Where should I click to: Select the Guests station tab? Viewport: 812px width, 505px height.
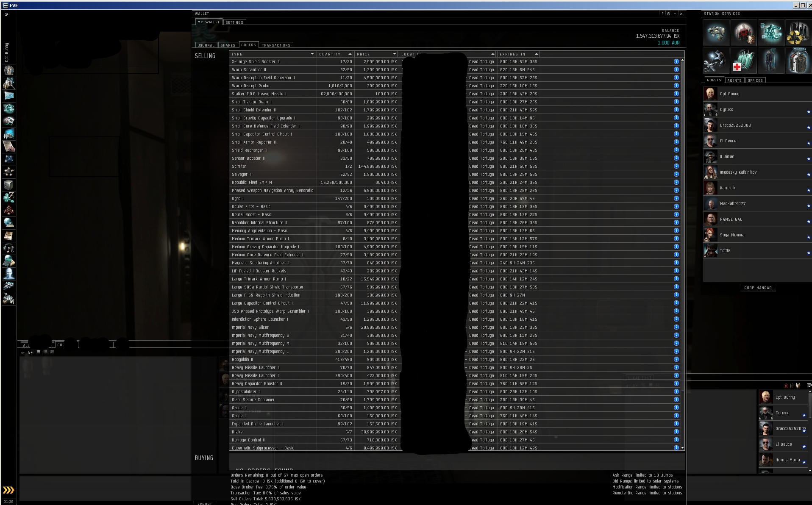714,80
